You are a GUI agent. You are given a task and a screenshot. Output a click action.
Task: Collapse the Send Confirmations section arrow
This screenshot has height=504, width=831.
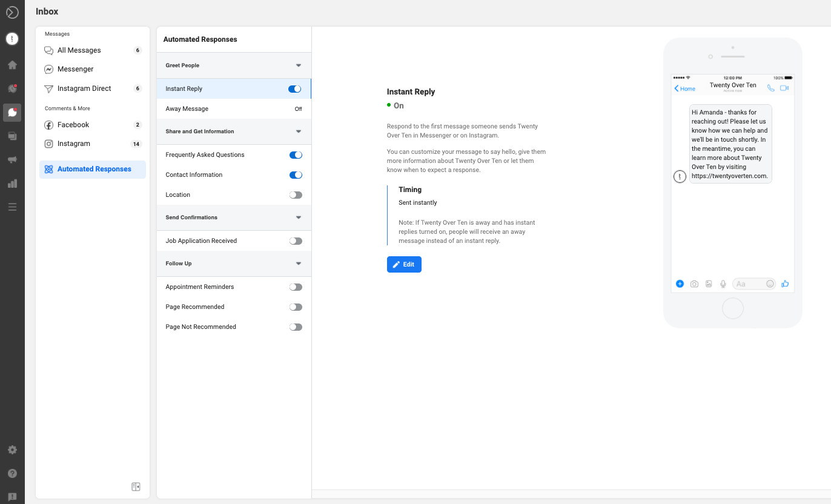coord(299,217)
